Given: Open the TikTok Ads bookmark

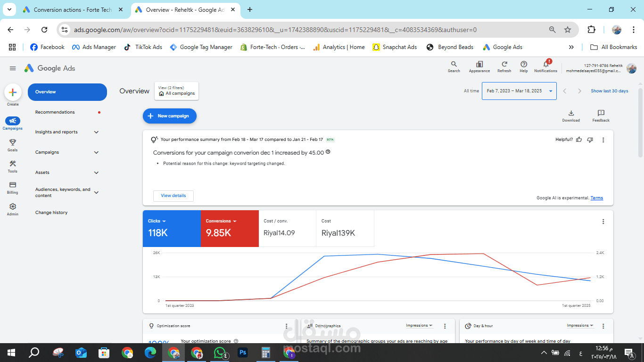Looking at the screenshot, I should (143, 47).
